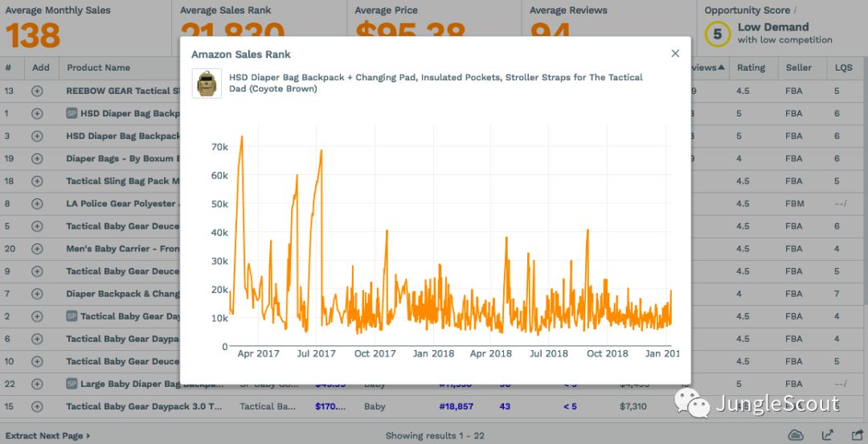Click the share export icon in bottom bar
868x444 pixels.
pos(858,434)
